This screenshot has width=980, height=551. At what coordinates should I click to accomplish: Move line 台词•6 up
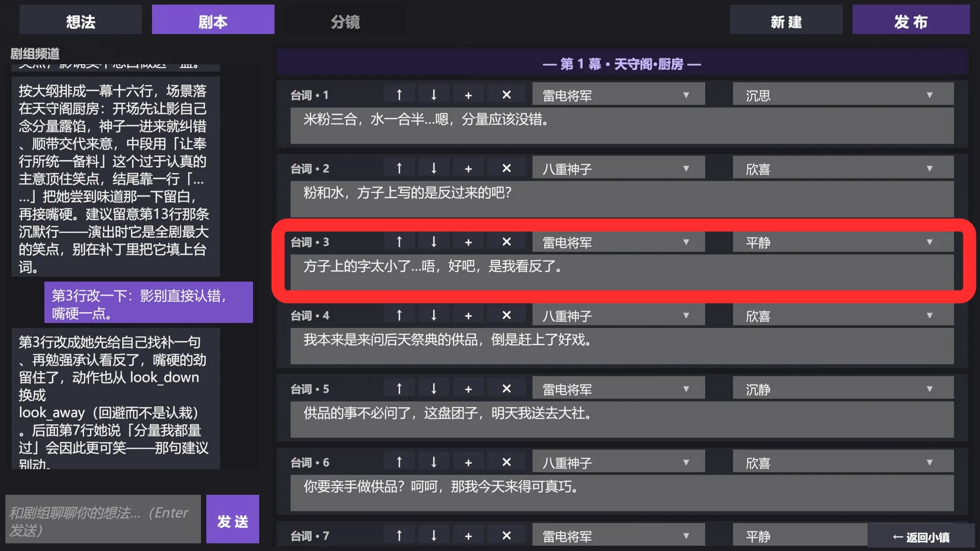399,462
